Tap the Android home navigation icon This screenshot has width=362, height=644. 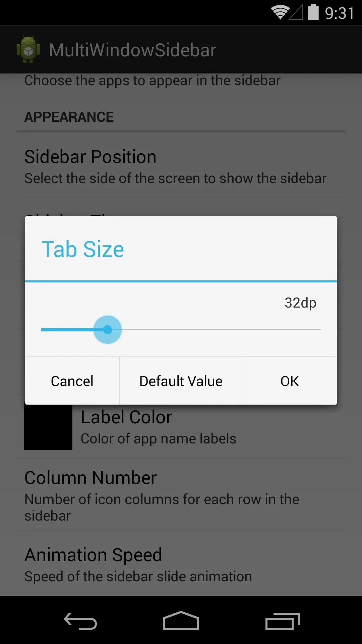click(x=181, y=621)
